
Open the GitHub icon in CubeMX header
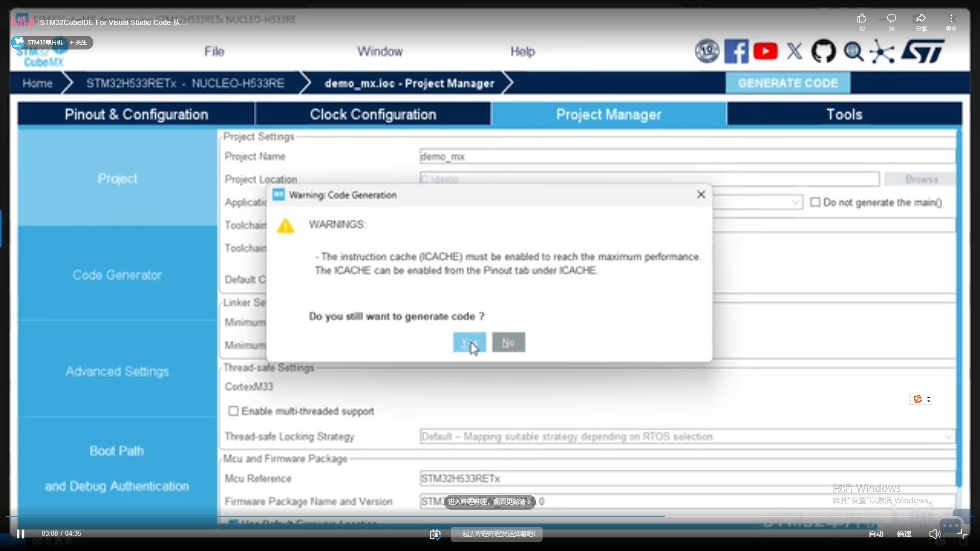click(x=823, y=52)
